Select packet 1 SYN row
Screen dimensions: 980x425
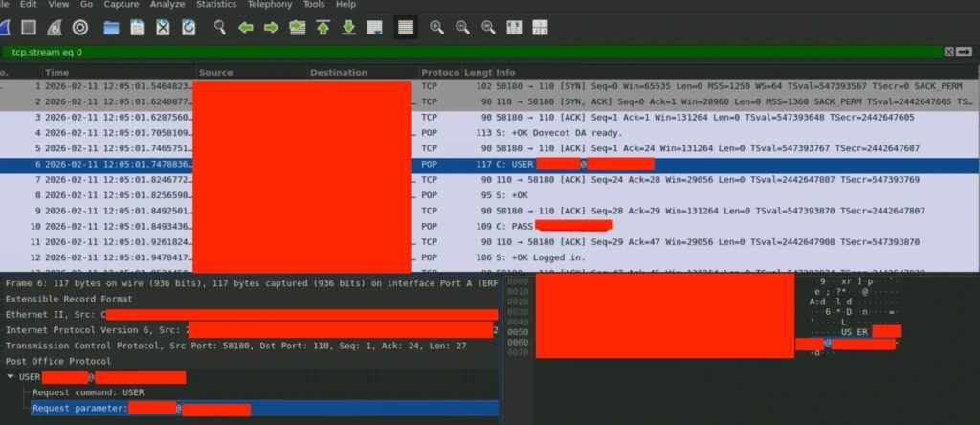tap(489, 86)
